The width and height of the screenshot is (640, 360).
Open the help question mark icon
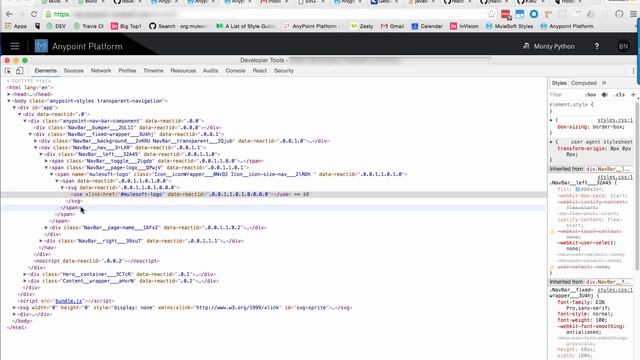(597, 47)
